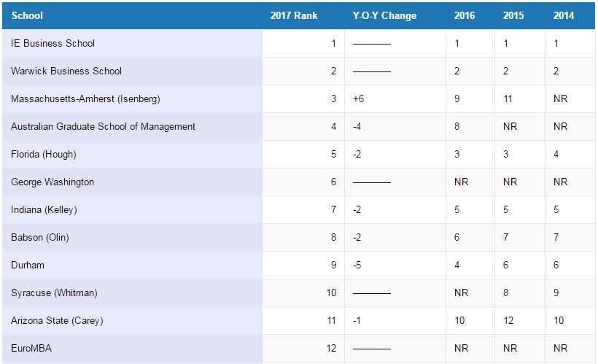The width and height of the screenshot is (598, 364).
Task: Click 2015 value 8 in Syracuse row
Action: click(505, 293)
